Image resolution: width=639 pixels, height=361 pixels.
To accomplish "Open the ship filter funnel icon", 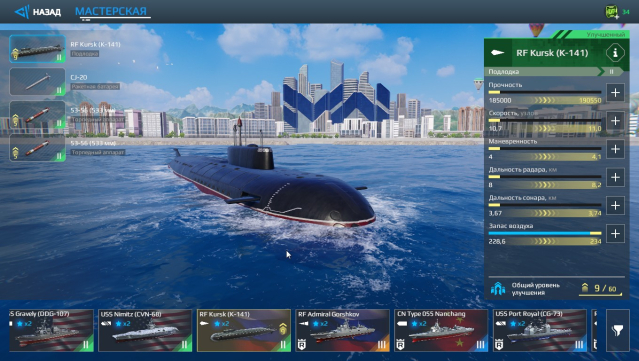I will click(x=617, y=330).
